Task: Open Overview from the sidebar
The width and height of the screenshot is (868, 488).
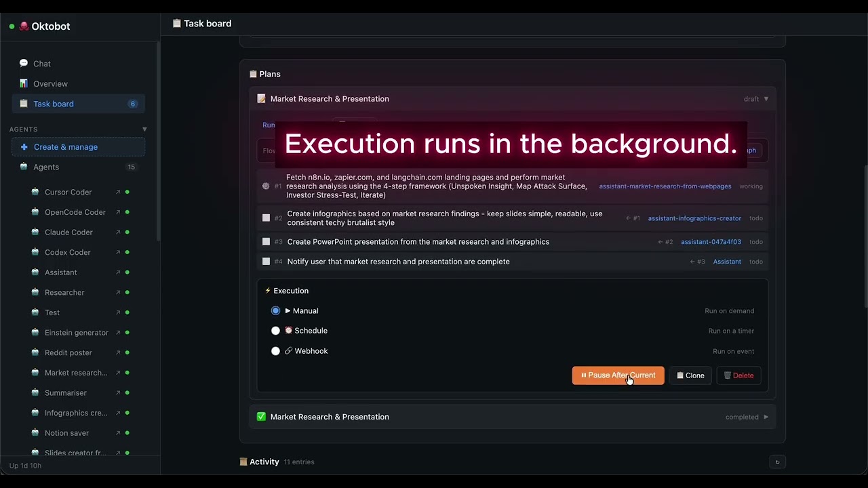Action: coord(78,84)
